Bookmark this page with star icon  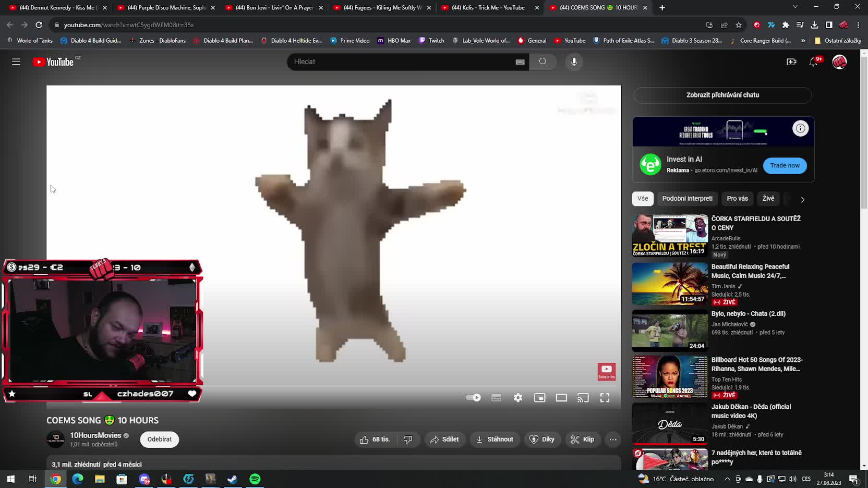click(739, 25)
